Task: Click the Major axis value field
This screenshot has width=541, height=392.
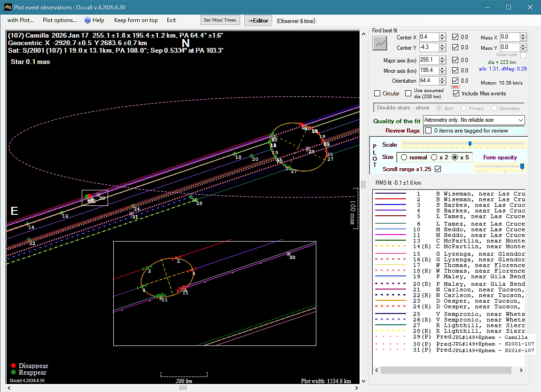Action: point(429,60)
